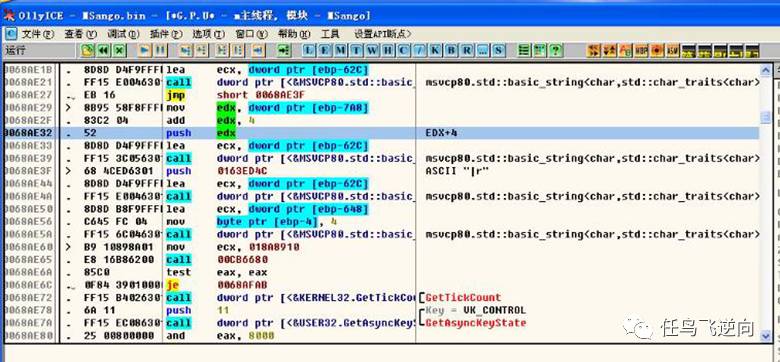Open the 插件(P) menu
The image size is (780, 362).
[166, 34]
